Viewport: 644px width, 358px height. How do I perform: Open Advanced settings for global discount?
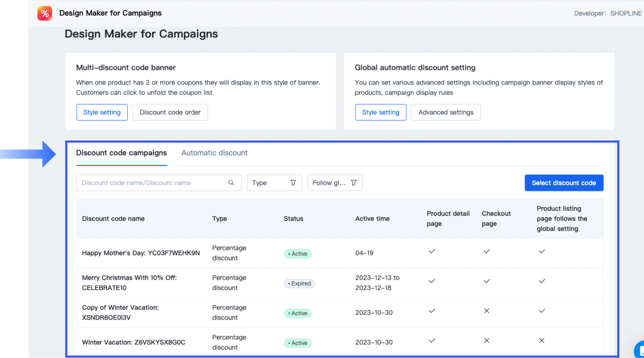[x=446, y=112]
